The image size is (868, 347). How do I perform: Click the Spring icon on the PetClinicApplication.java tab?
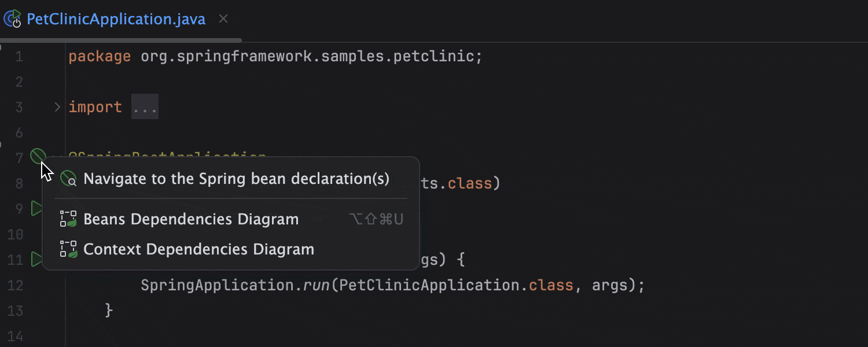[x=13, y=19]
